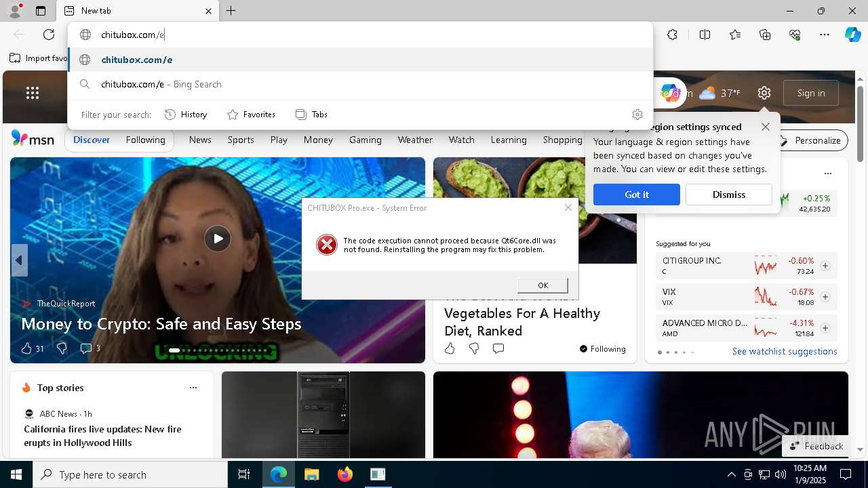The image size is (868, 488).
Task: Open comments on Vegetables article
Action: coord(498,348)
